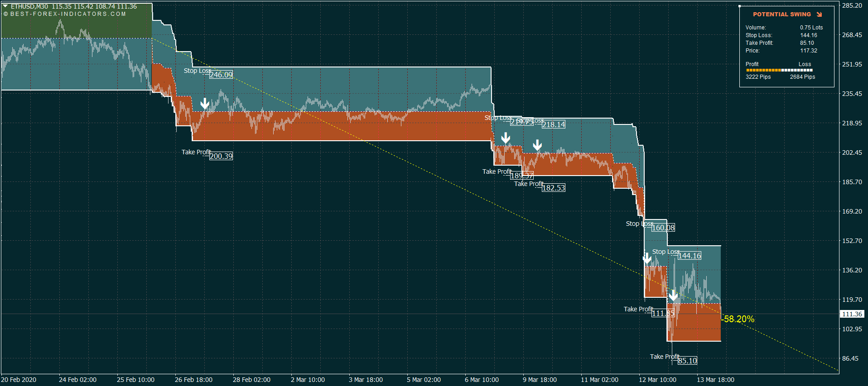Screen dimensions: 868x386
Task: Click the current price tag 111.36
Action: (852, 314)
